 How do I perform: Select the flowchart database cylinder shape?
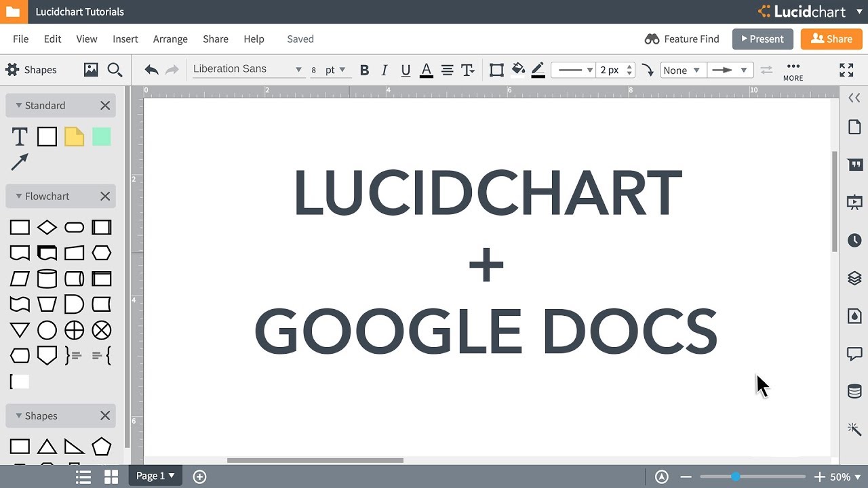(47, 279)
